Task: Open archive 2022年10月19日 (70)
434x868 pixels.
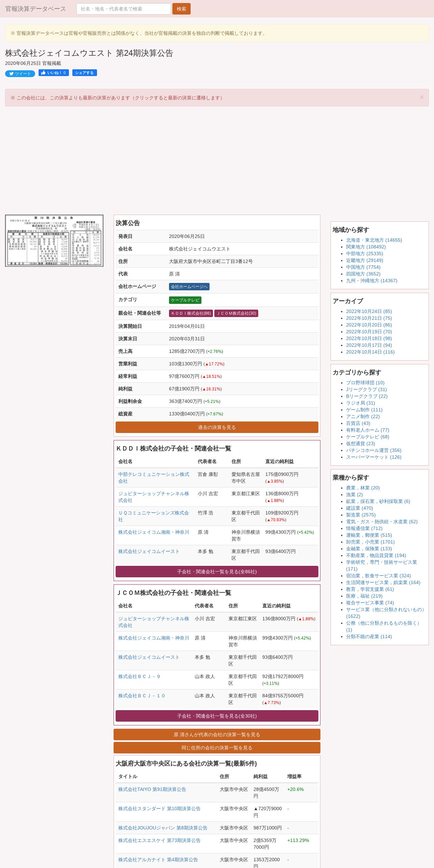Action: pos(369,332)
